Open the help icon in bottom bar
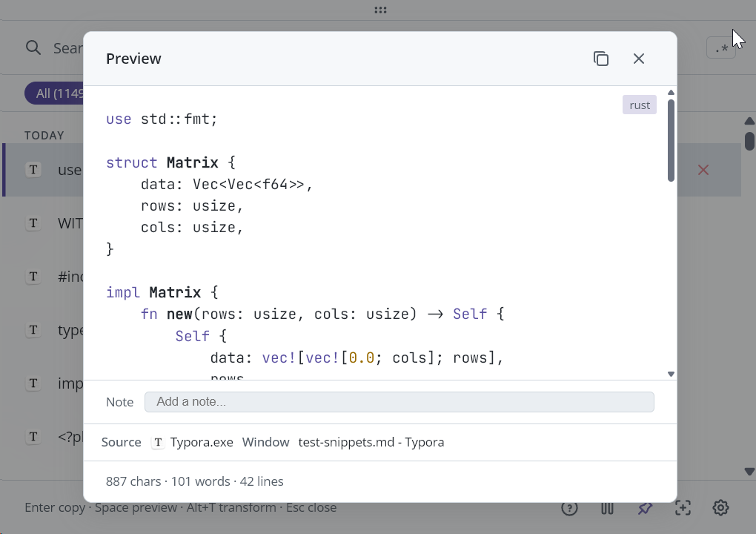Image resolution: width=756 pixels, height=534 pixels. [x=570, y=507]
